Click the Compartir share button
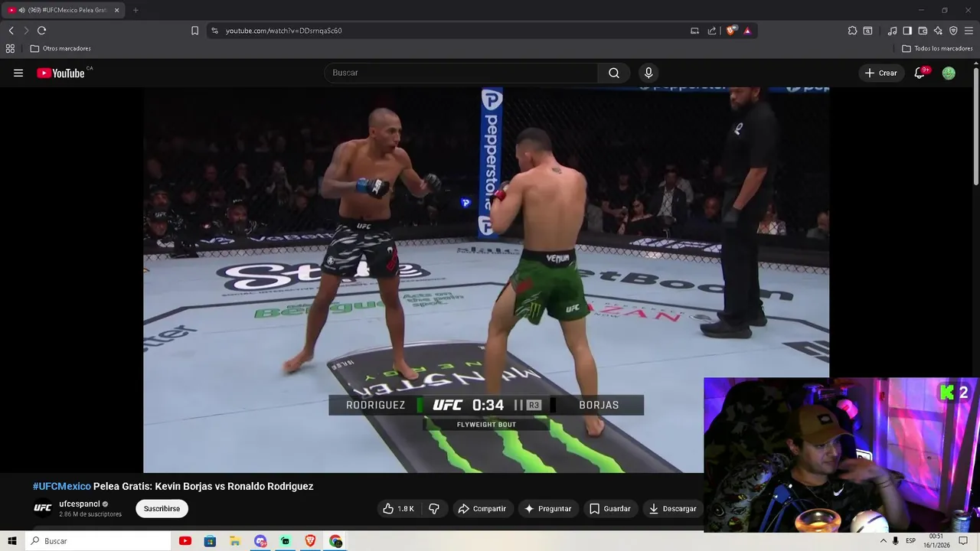The width and height of the screenshot is (980, 551). 482,509
